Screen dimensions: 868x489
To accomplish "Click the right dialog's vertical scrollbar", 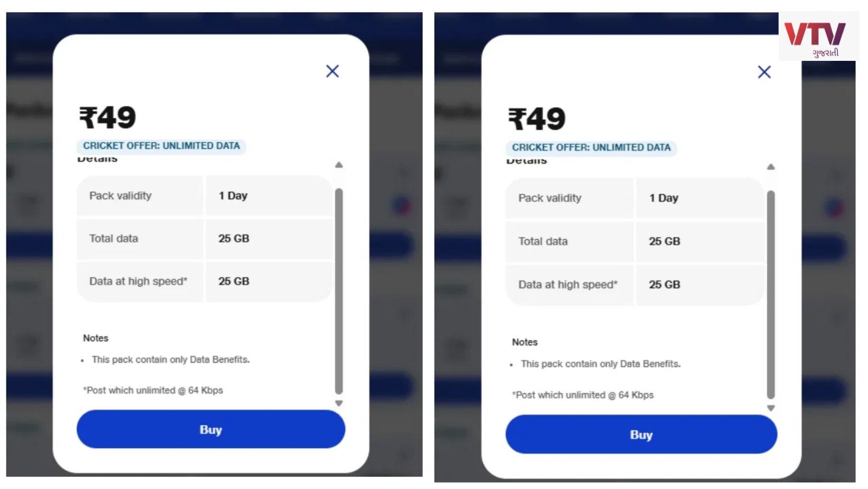I will pyautogui.click(x=771, y=294).
